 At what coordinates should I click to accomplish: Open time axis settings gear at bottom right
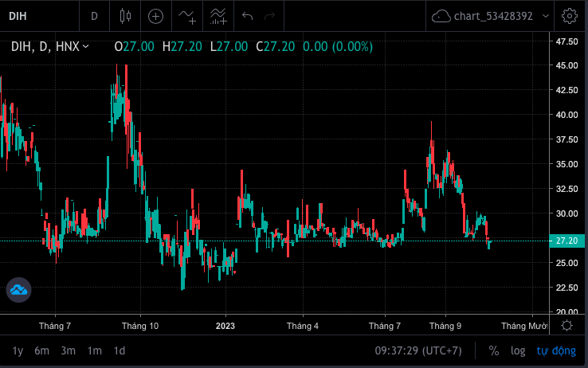click(x=566, y=326)
